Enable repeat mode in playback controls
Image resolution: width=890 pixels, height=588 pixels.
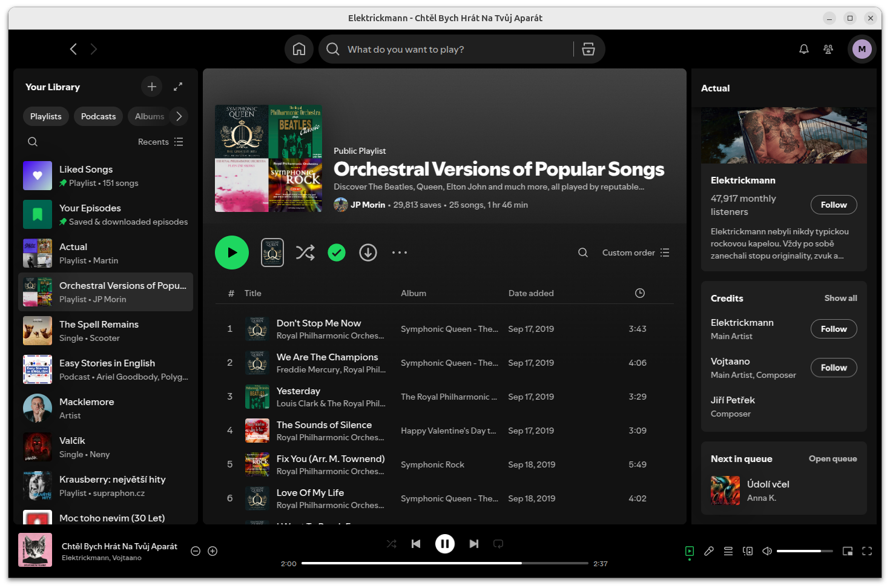pos(498,544)
